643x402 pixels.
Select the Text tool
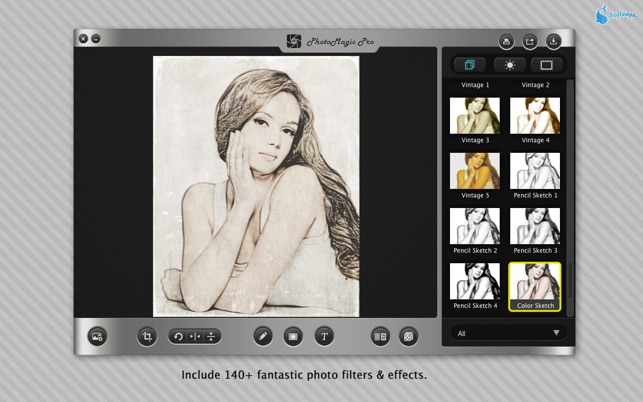[324, 337]
